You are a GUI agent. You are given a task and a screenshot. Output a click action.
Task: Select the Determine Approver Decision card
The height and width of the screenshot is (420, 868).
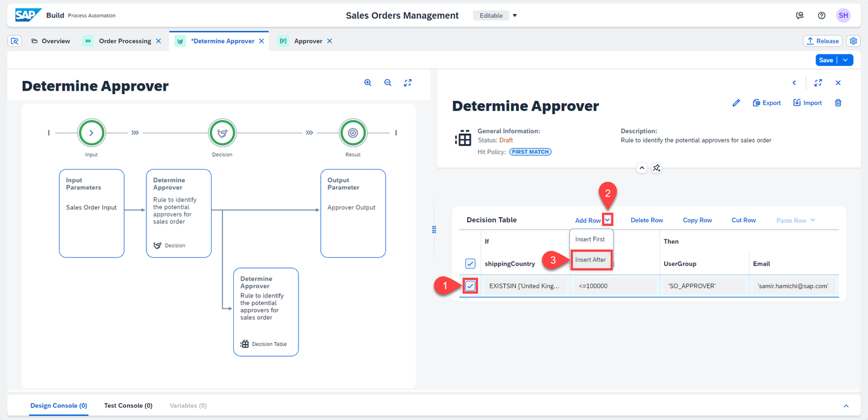tap(179, 214)
